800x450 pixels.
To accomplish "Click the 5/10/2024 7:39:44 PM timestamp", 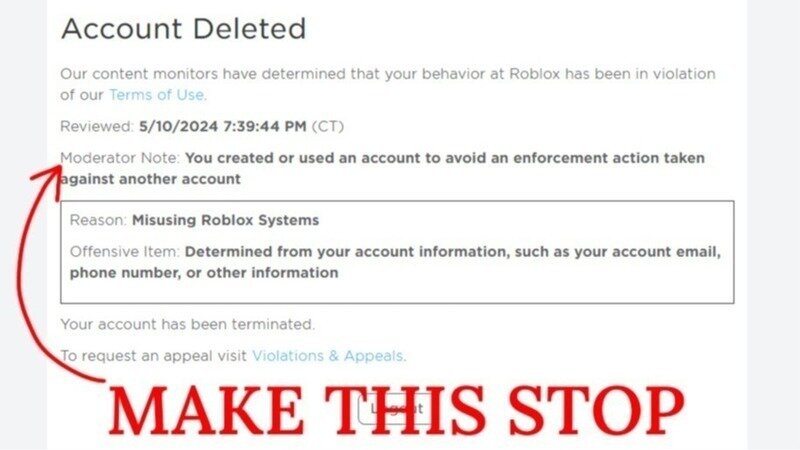I will point(223,126).
